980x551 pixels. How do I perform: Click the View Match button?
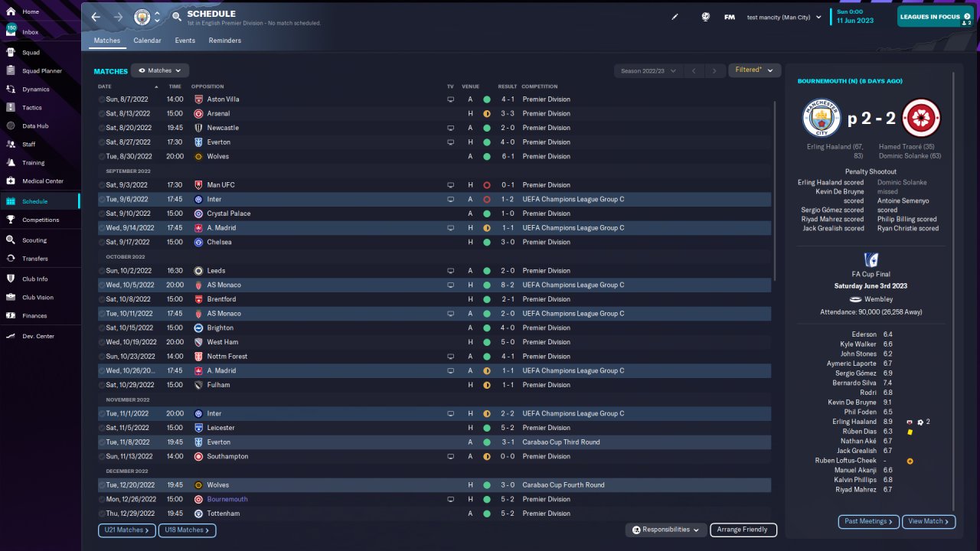point(929,521)
